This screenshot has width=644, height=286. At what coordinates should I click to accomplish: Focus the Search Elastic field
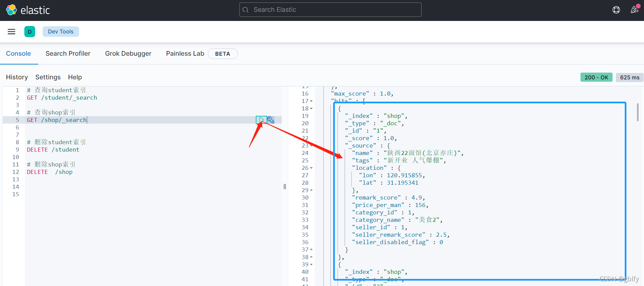tap(330, 10)
